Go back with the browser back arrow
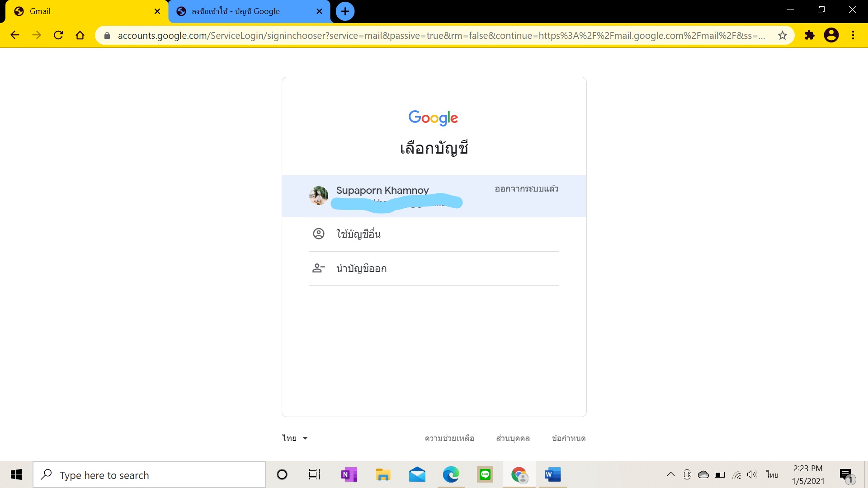This screenshot has height=488, width=868. point(15,35)
